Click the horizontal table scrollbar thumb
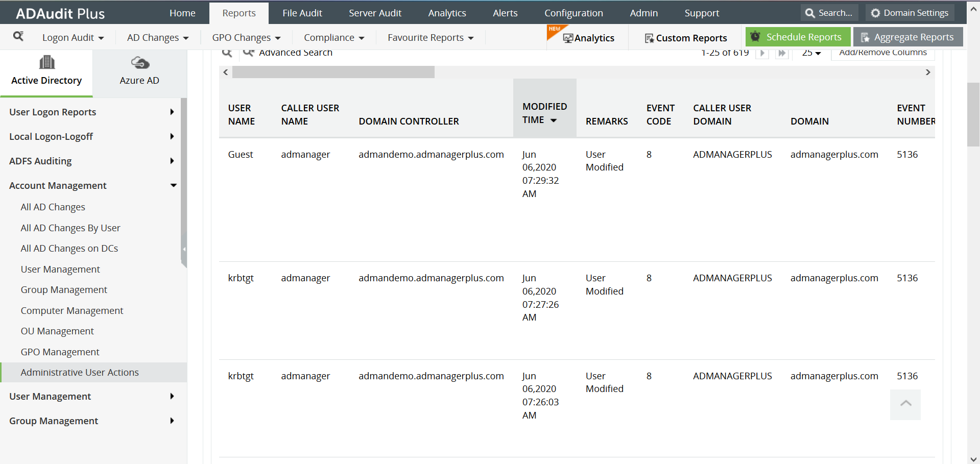The image size is (980, 464). pos(333,72)
